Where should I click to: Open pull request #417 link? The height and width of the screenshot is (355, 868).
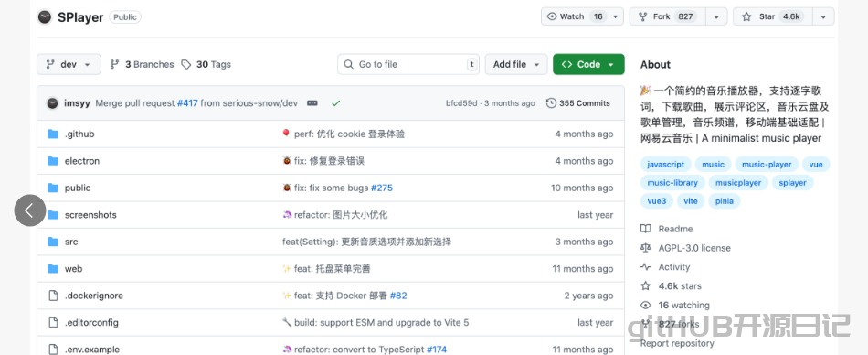(x=187, y=103)
